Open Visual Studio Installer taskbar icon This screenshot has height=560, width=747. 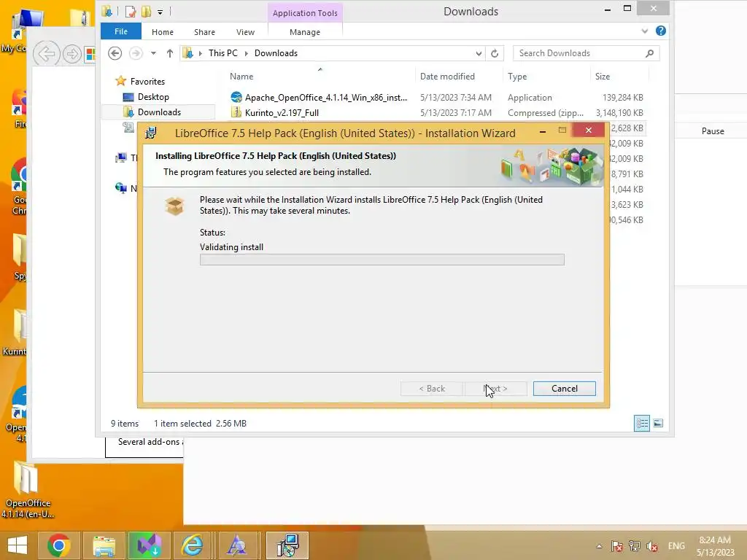[149, 545]
